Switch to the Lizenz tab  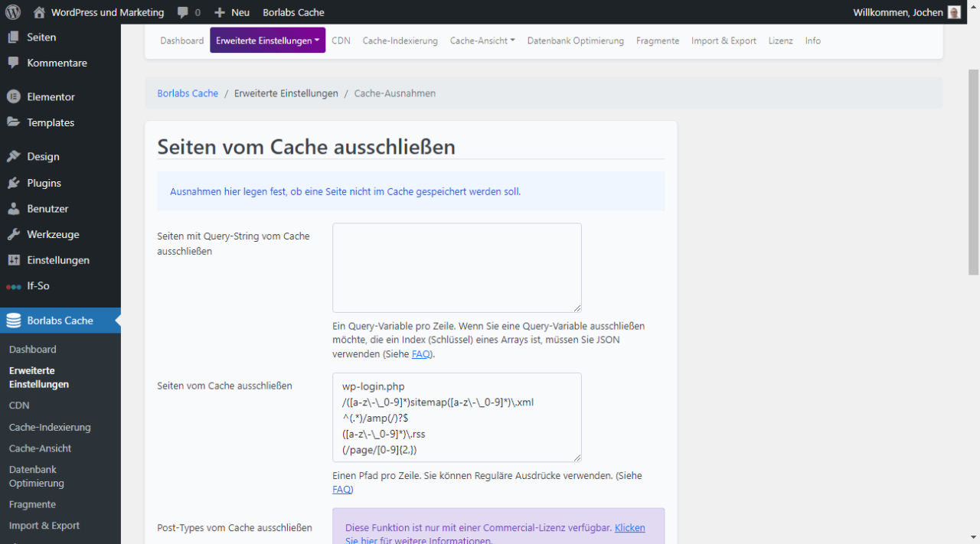pos(780,41)
